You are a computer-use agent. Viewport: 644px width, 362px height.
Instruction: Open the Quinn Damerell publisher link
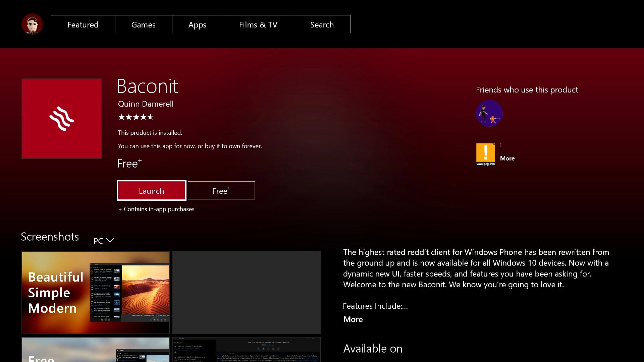[146, 104]
